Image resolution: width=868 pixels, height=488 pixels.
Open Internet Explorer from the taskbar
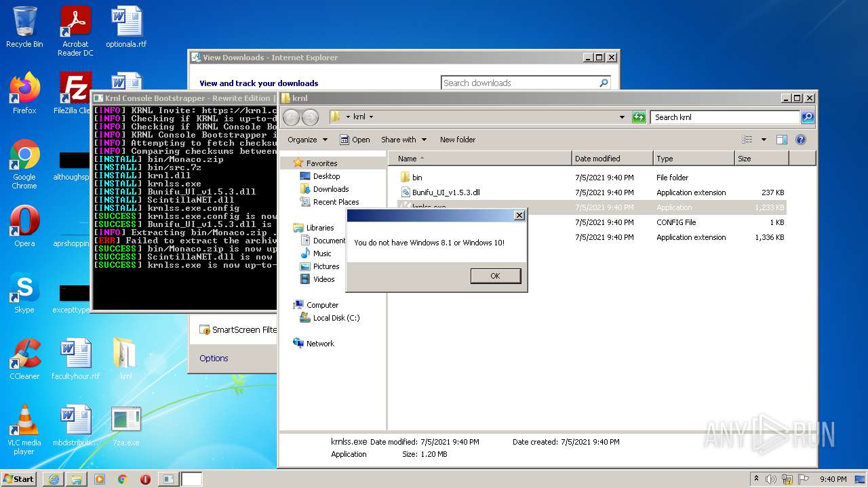(54, 479)
